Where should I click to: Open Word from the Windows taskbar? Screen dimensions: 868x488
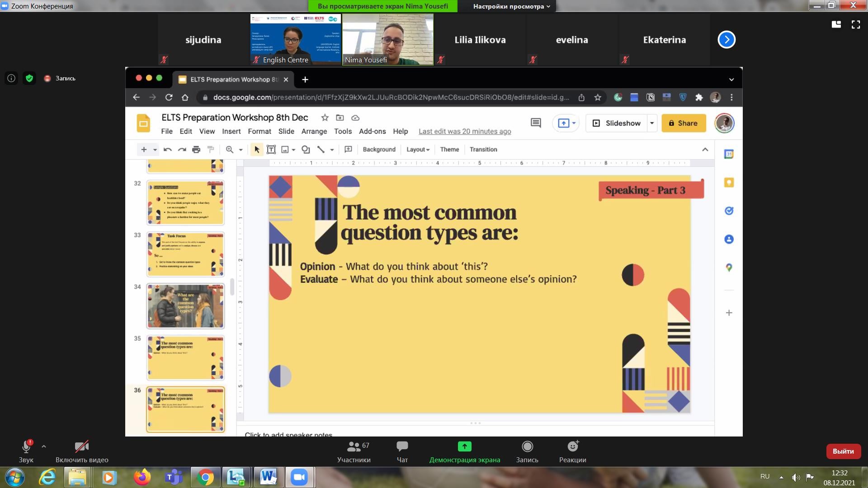(x=267, y=477)
